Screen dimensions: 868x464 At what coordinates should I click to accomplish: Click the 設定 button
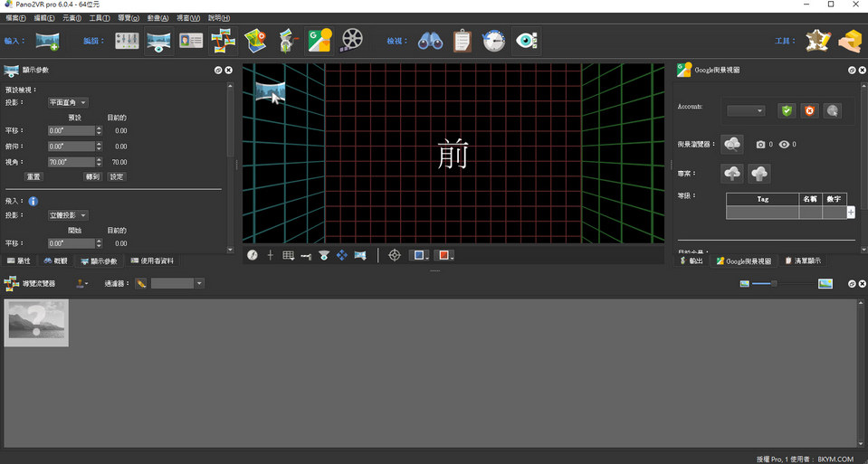click(x=117, y=176)
